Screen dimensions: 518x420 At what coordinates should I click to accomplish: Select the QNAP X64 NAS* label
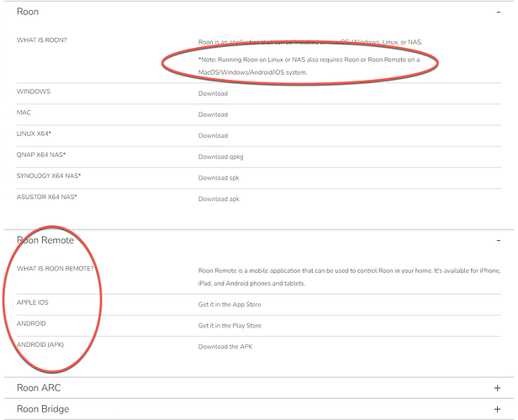(x=41, y=155)
